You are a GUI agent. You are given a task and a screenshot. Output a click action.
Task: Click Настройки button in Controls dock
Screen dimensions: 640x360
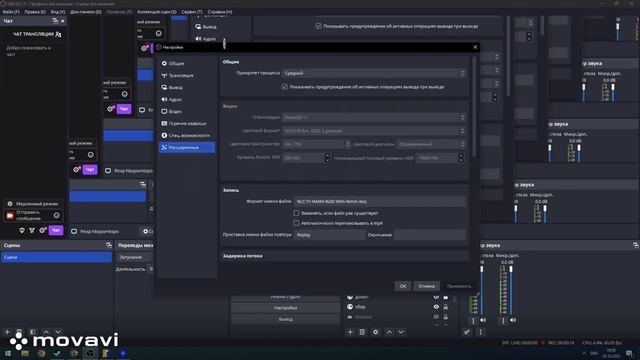pos(285,308)
